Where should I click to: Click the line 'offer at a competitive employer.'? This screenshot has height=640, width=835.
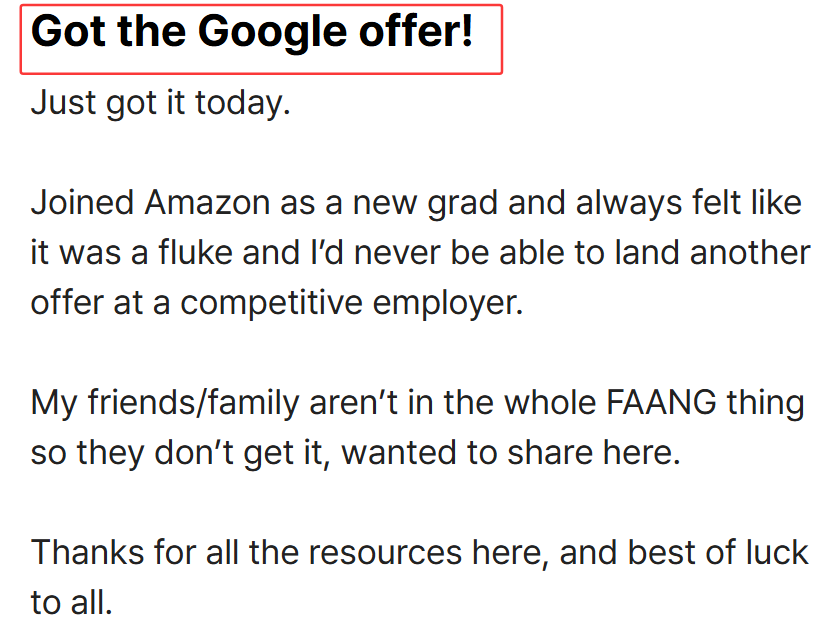pyautogui.click(x=277, y=304)
